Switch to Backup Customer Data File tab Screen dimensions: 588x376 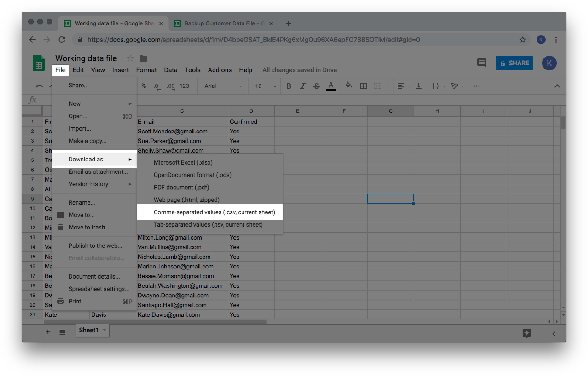pyautogui.click(x=223, y=23)
